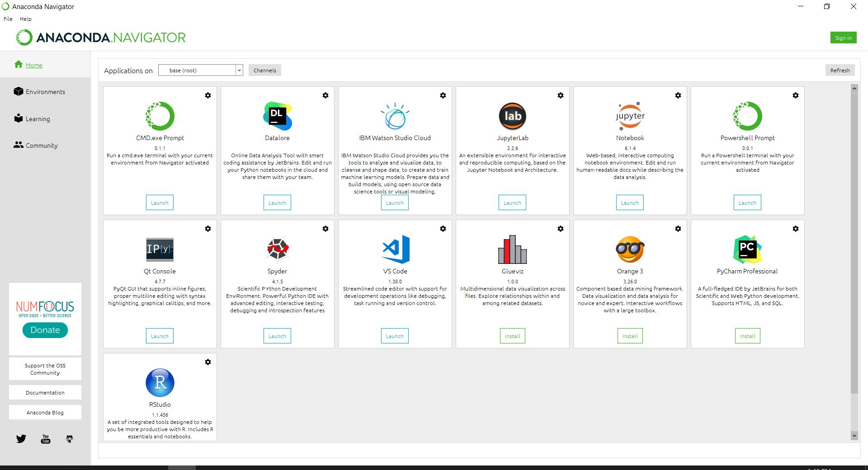The image size is (868, 470).
Task: Click the Glueviz bar chart icon
Action: tap(513, 249)
